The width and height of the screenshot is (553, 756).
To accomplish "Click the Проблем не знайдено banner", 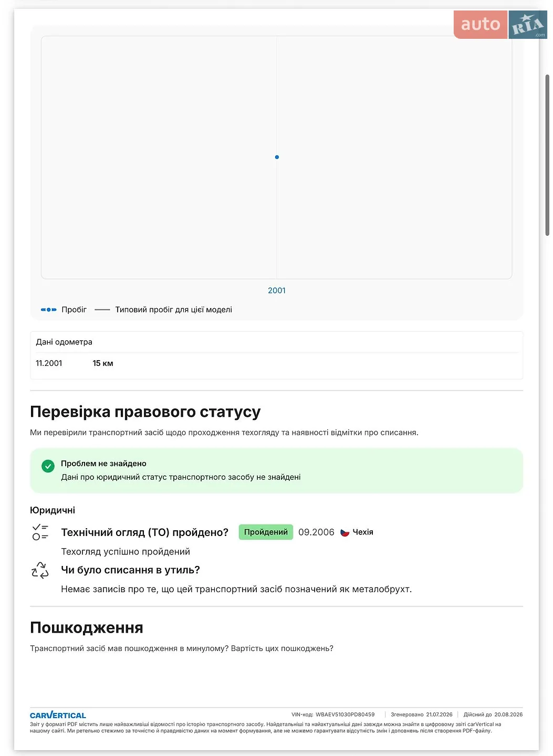I will pyautogui.click(x=276, y=470).
